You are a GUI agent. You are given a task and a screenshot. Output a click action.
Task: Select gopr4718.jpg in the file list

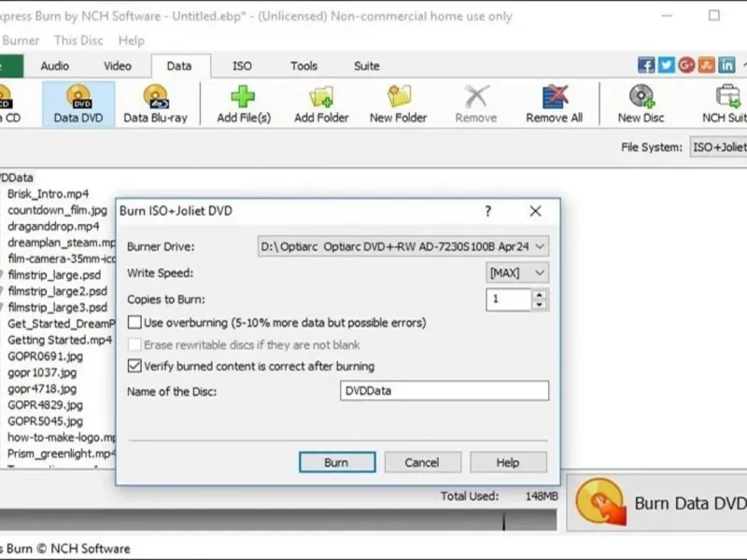click(42, 388)
